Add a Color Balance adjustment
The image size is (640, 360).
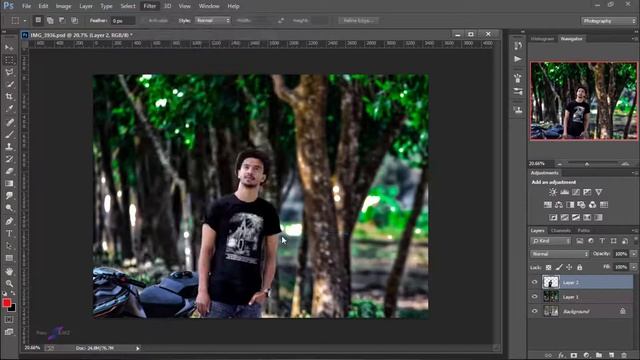point(559,204)
